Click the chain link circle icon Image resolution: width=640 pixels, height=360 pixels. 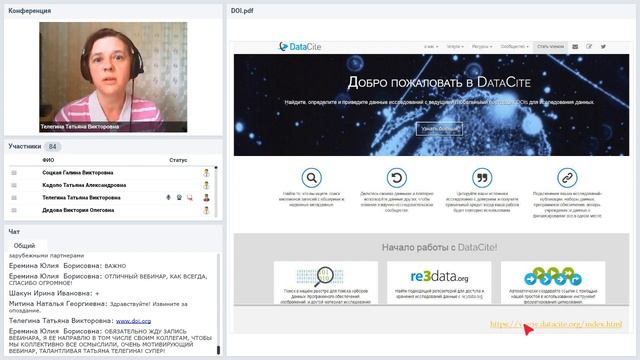(x=567, y=178)
